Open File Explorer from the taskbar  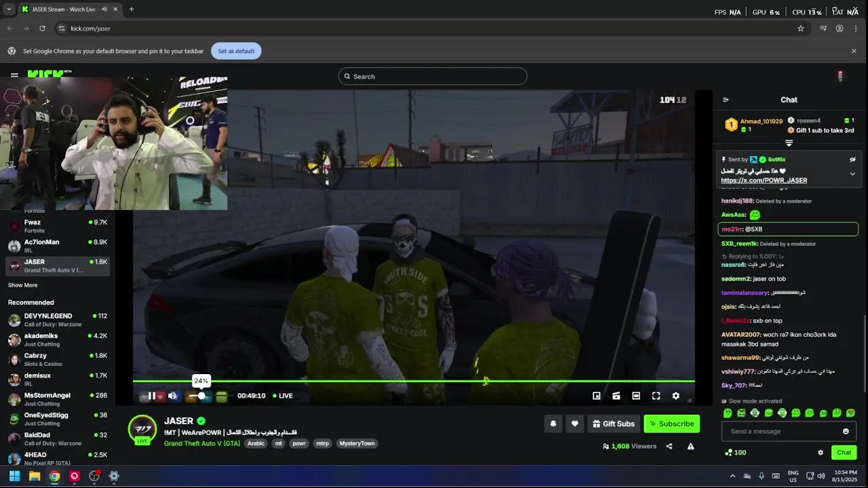pyautogui.click(x=35, y=476)
